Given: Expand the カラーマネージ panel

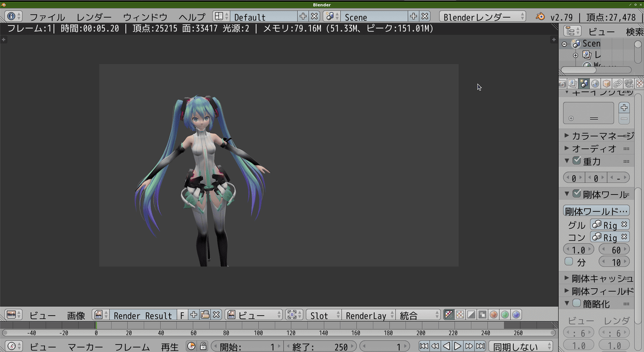Looking at the screenshot, I should 597,136.
